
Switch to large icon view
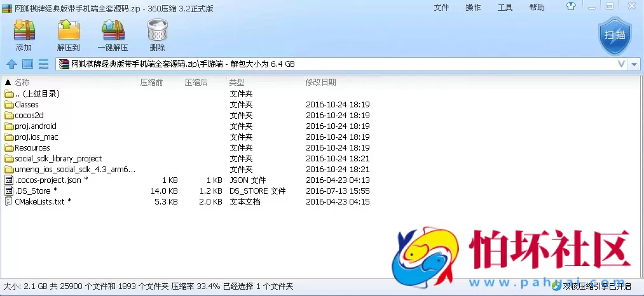pos(27,64)
